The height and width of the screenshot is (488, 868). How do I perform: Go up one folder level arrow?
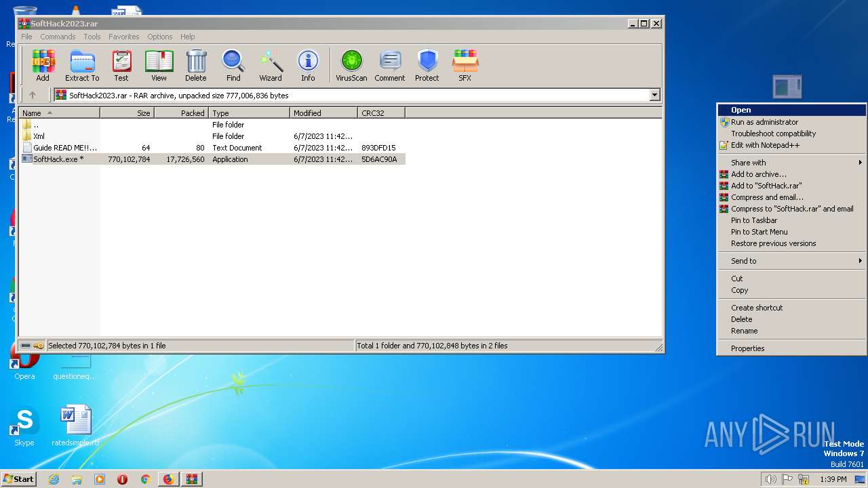coord(32,96)
